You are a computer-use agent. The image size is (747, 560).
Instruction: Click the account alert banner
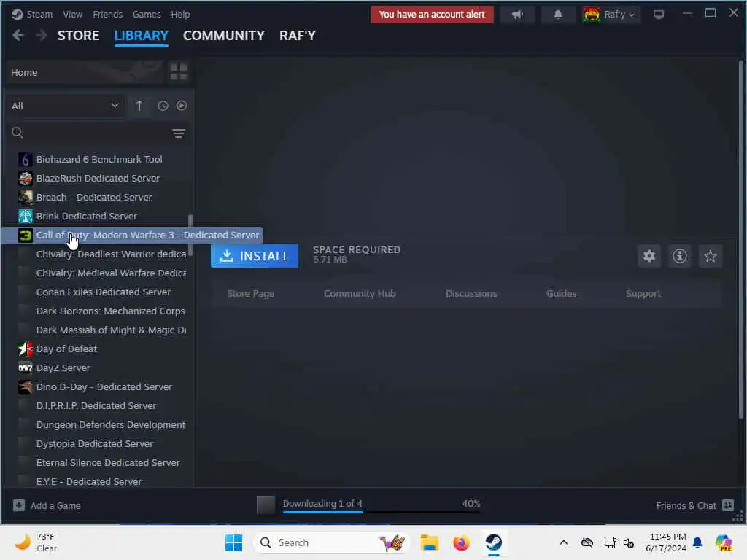point(432,15)
